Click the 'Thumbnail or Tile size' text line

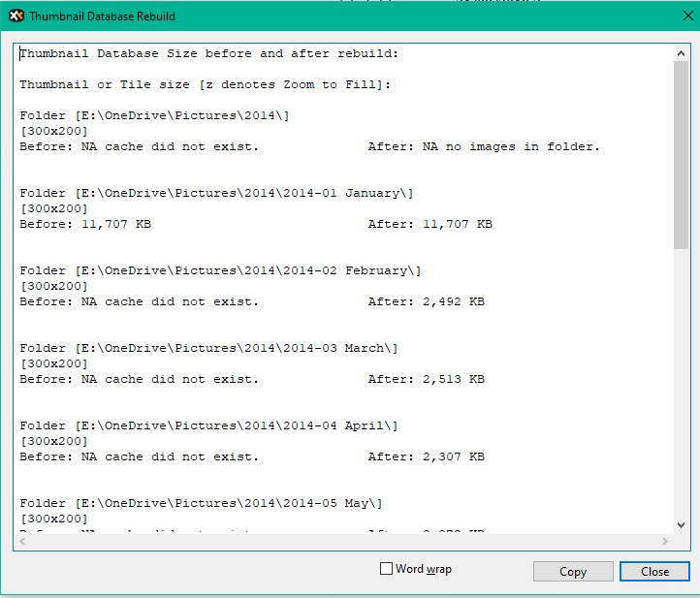(x=205, y=85)
